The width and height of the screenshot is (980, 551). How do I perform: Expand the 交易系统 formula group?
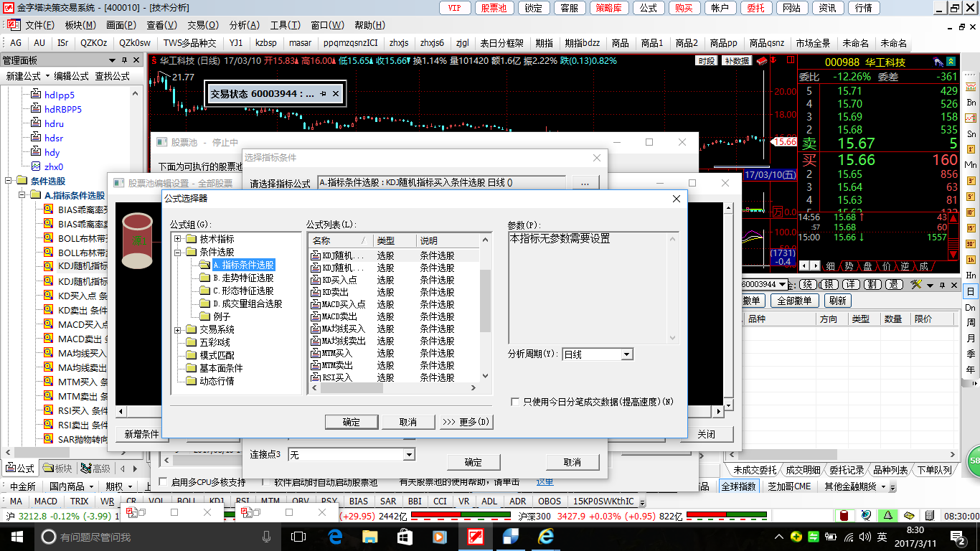coord(178,329)
